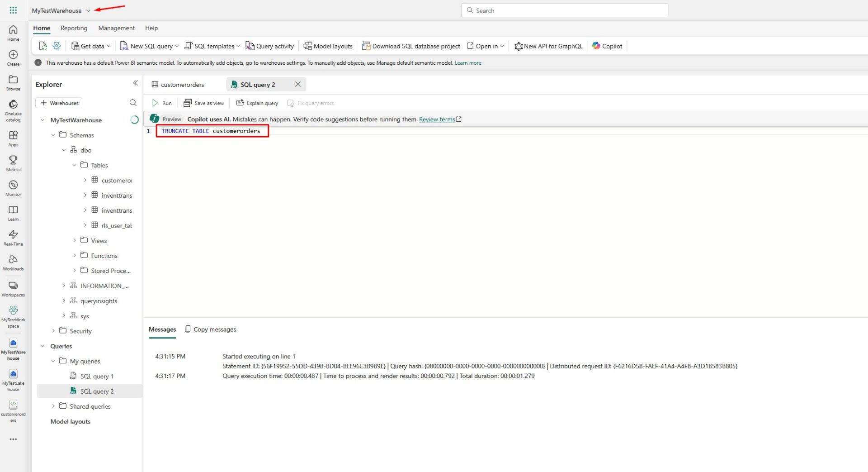Search the Explorer using the magnifier icon

(x=133, y=103)
